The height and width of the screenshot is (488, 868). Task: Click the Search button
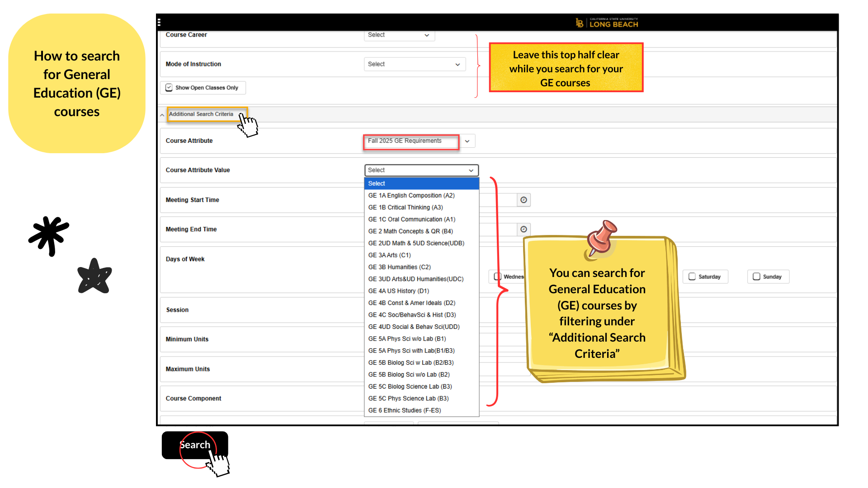point(195,445)
